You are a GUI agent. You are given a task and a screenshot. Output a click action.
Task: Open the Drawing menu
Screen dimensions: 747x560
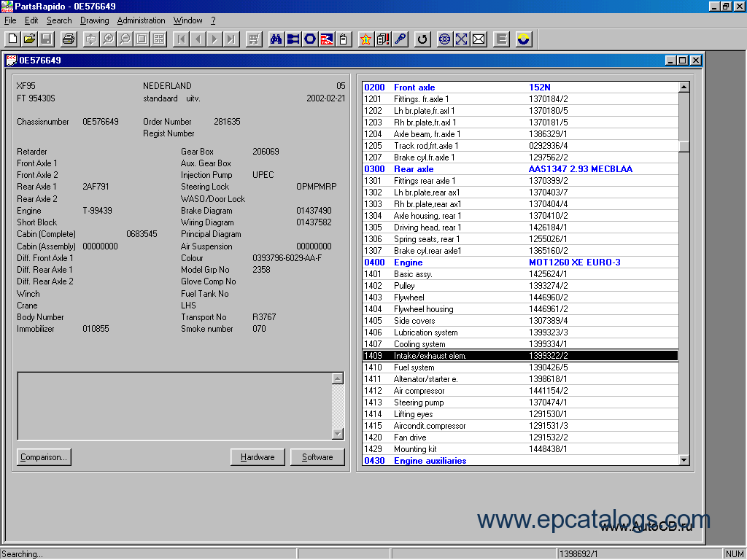click(94, 20)
